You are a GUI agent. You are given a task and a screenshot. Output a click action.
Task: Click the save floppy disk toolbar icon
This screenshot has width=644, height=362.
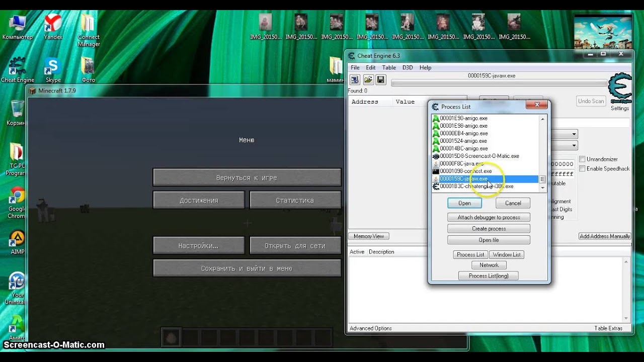click(381, 80)
